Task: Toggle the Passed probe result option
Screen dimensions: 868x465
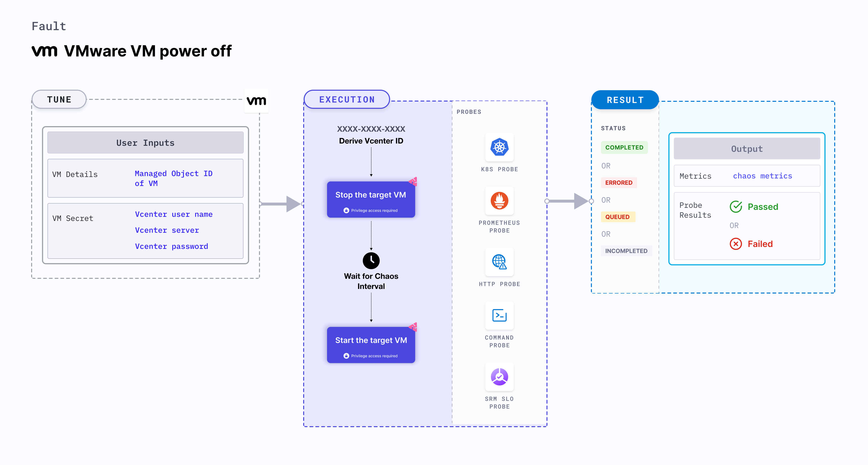Action: [x=752, y=205]
